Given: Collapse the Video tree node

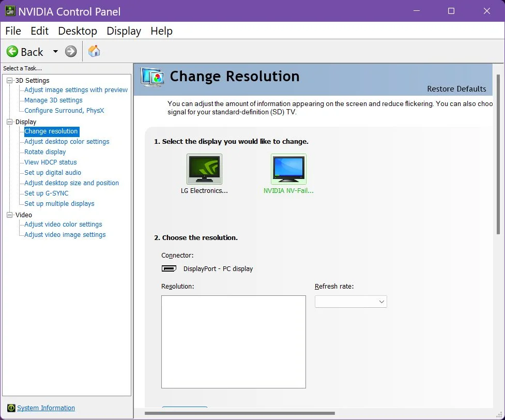Looking at the screenshot, I should (x=10, y=215).
